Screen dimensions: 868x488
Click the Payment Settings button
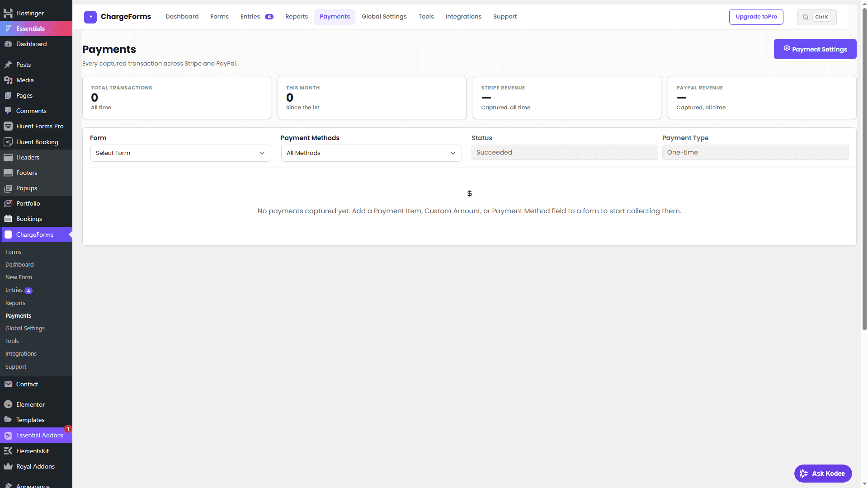click(815, 49)
